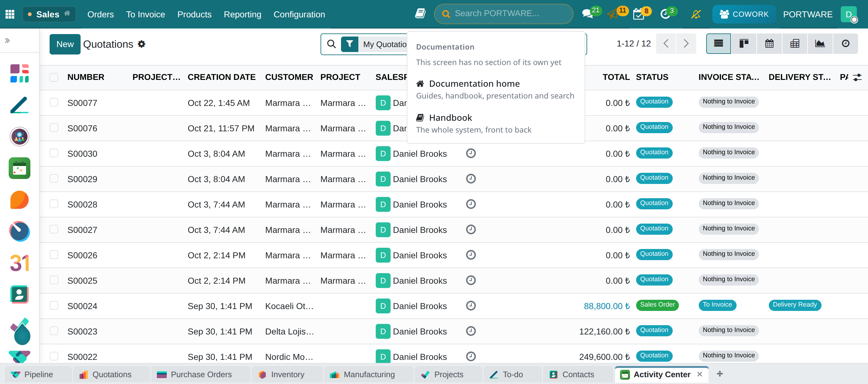Click activity clock for S00030 row
This screenshot has width=868, height=384.
[x=471, y=154]
